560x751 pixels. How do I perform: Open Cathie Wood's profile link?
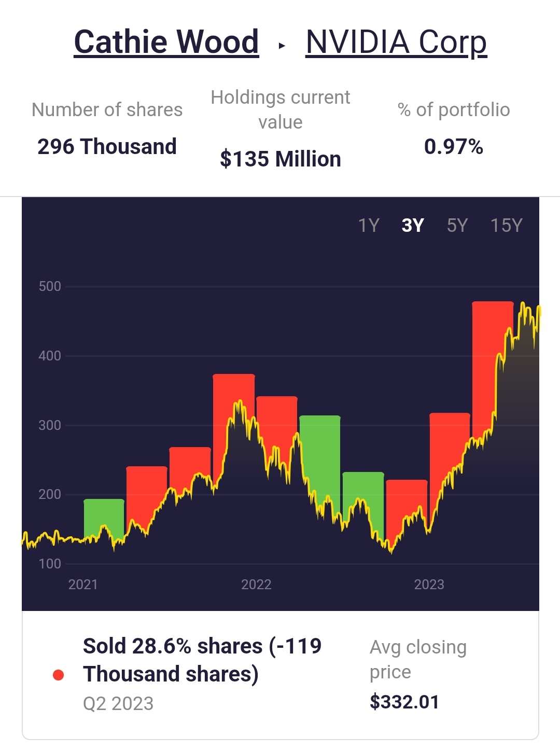click(x=166, y=41)
